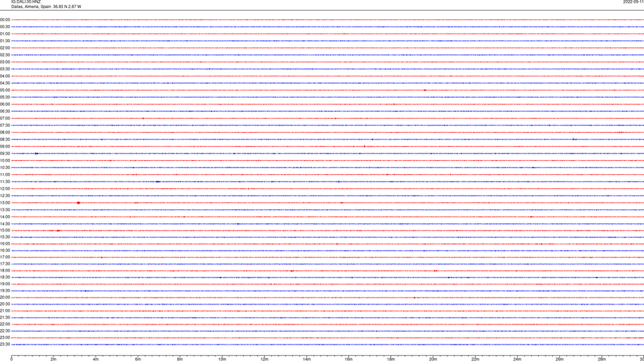644x362 pixels.
Task: Click the 05:00 time label
Action: [x=5, y=90]
